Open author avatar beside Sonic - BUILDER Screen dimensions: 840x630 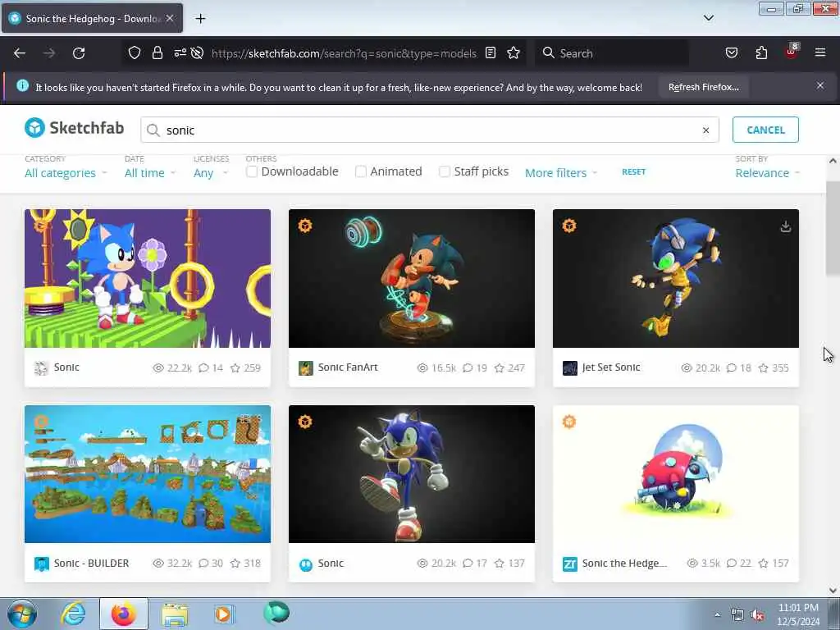pyautogui.click(x=42, y=564)
